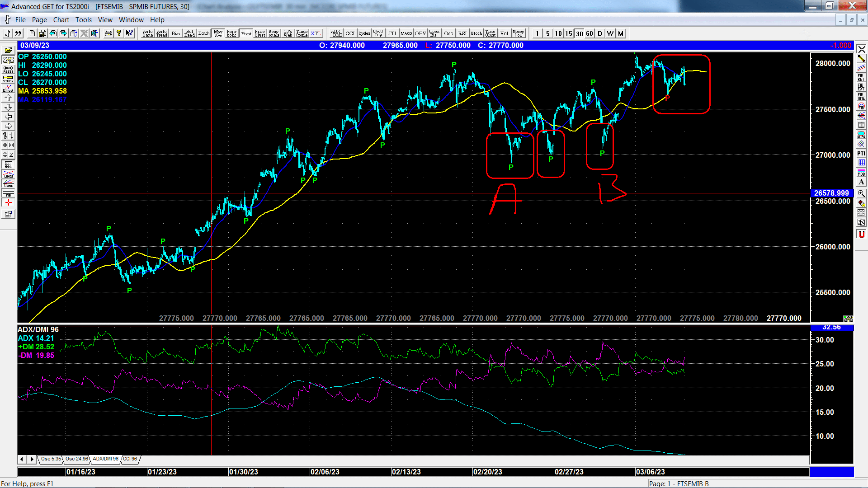The height and width of the screenshot is (488, 868).
Task: Click the up arrow in left sidebar
Action: point(8,98)
